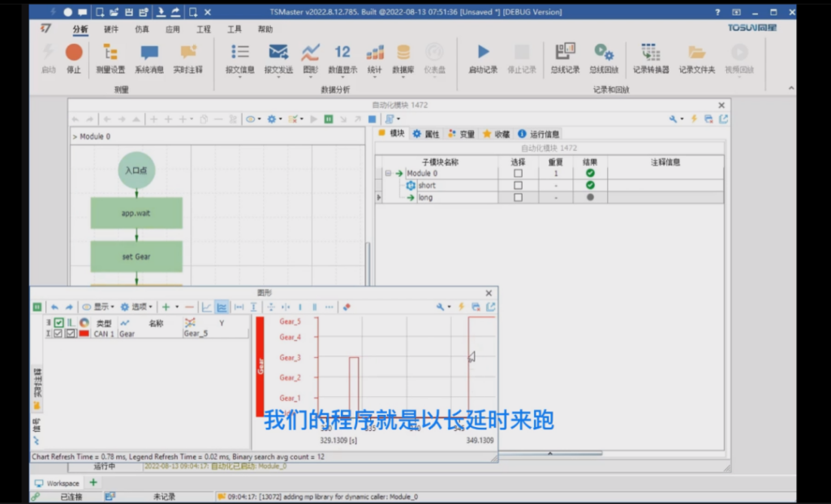Switch to the 硬件 ribbon tab

point(111,29)
